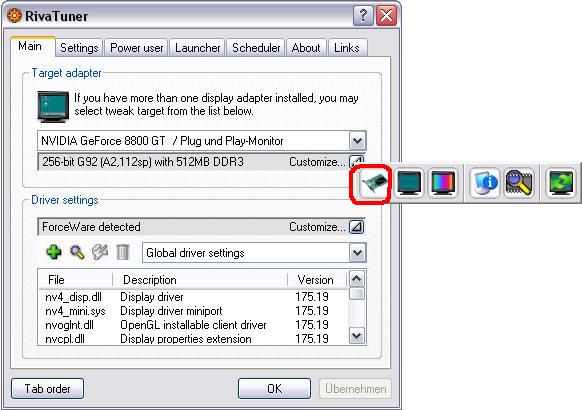Switch to the Settings tab

(79, 48)
